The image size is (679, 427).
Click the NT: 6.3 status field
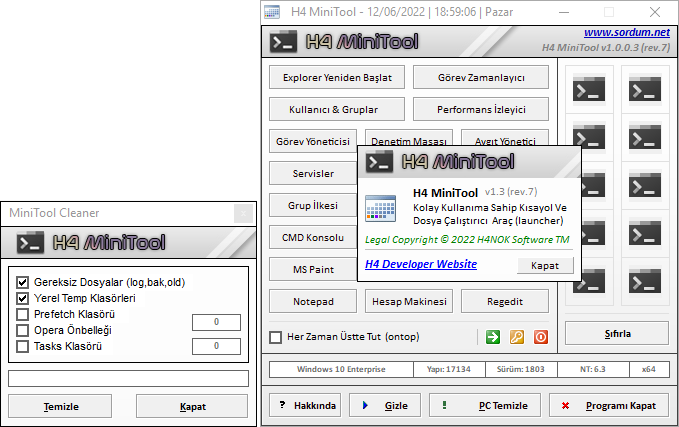click(593, 369)
